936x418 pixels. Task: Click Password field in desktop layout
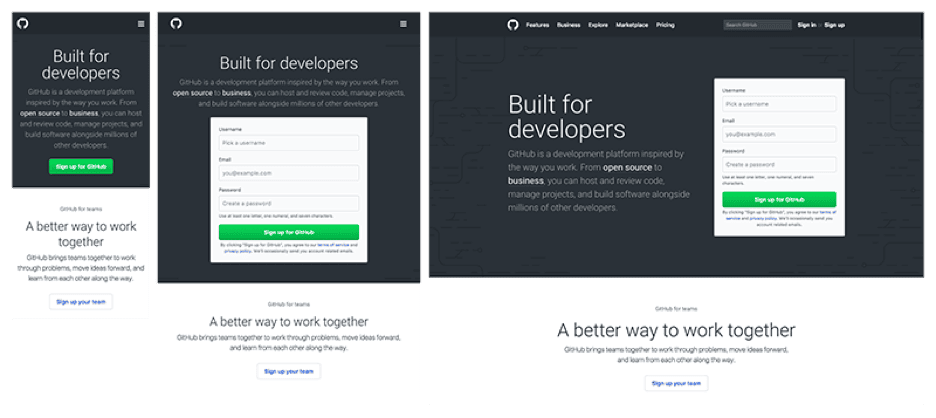click(x=779, y=164)
